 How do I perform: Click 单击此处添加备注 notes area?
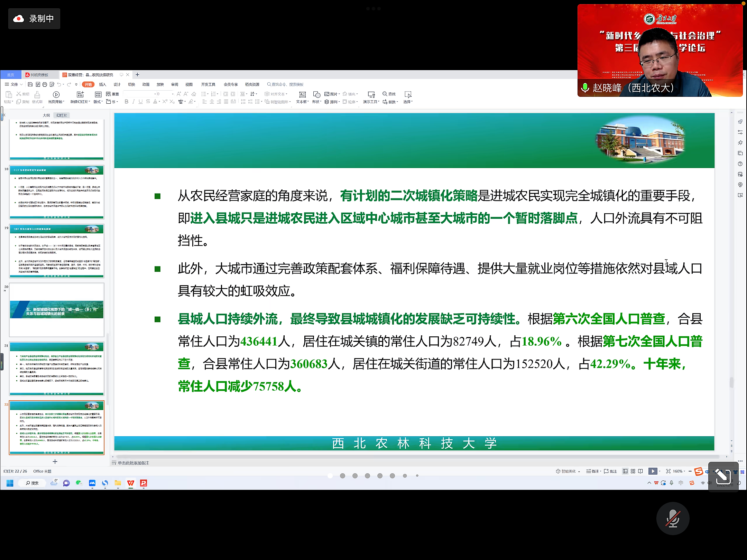(133, 463)
